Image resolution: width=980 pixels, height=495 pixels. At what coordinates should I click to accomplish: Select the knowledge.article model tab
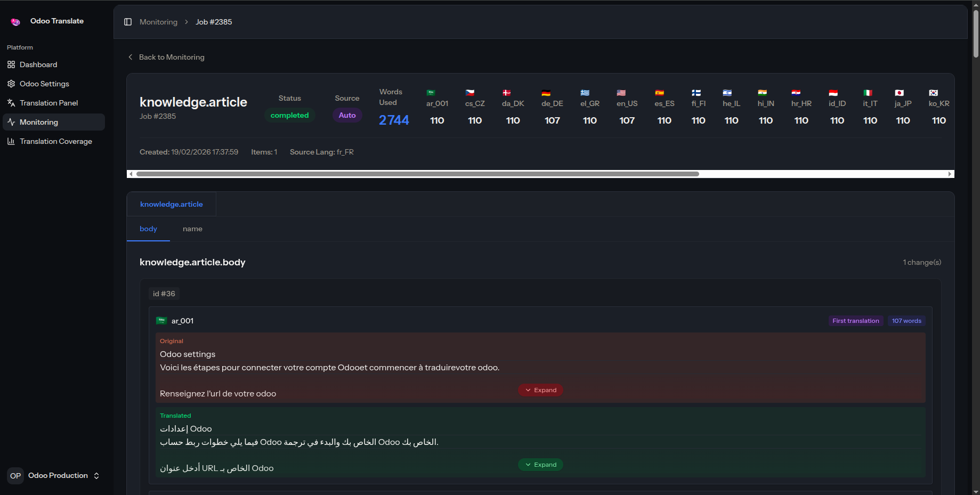[x=171, y=204]
